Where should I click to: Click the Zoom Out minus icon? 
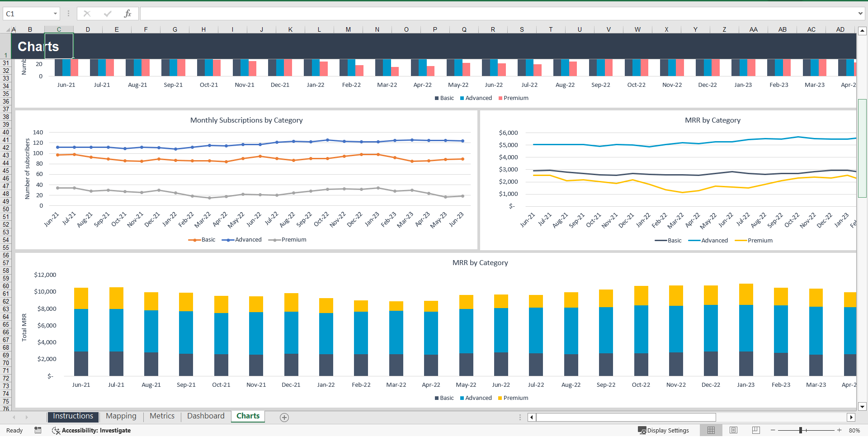773,430
